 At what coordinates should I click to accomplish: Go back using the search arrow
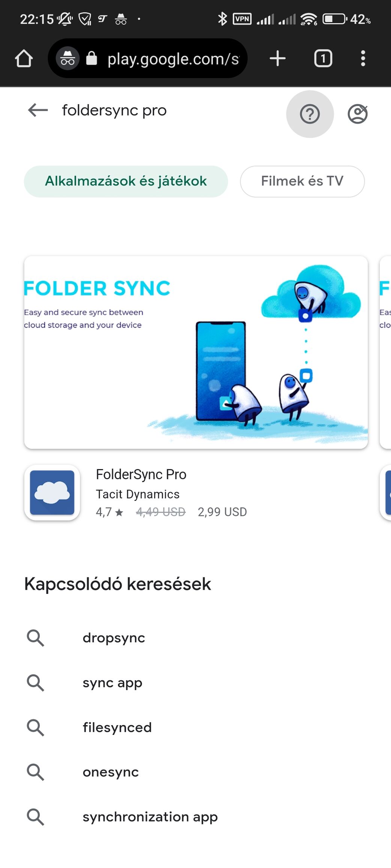click(x=38, y=110)
